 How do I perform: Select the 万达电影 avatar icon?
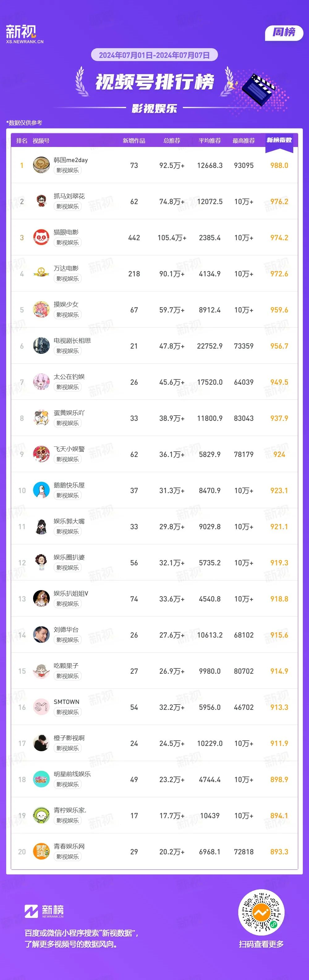coord(41,274)
